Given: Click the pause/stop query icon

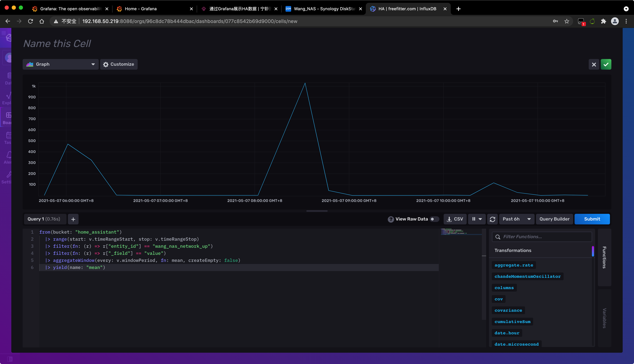Looking at the screenshot, I should pos(474,219).
